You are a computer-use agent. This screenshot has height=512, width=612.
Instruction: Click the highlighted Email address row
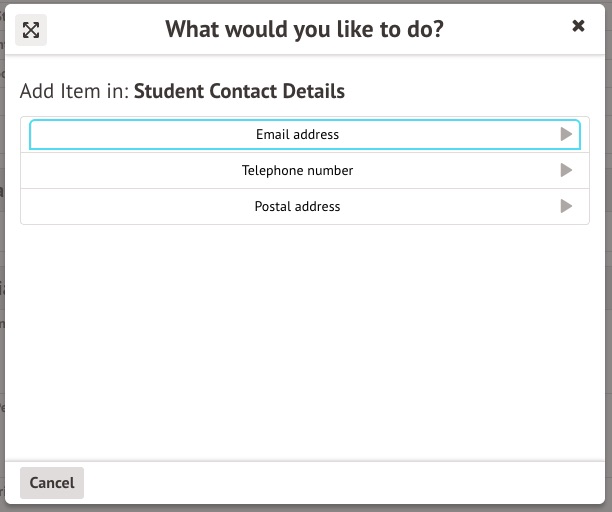coord(297,134)
